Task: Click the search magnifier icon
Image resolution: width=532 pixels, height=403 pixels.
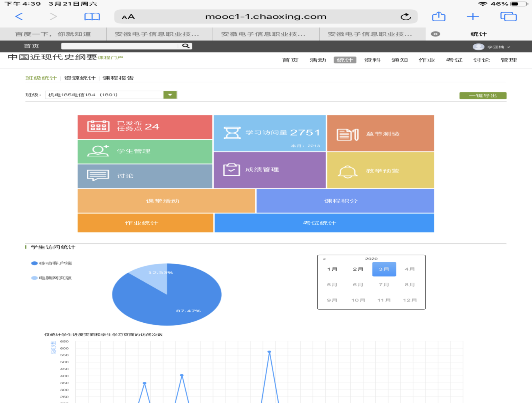Action: [186, 46]
